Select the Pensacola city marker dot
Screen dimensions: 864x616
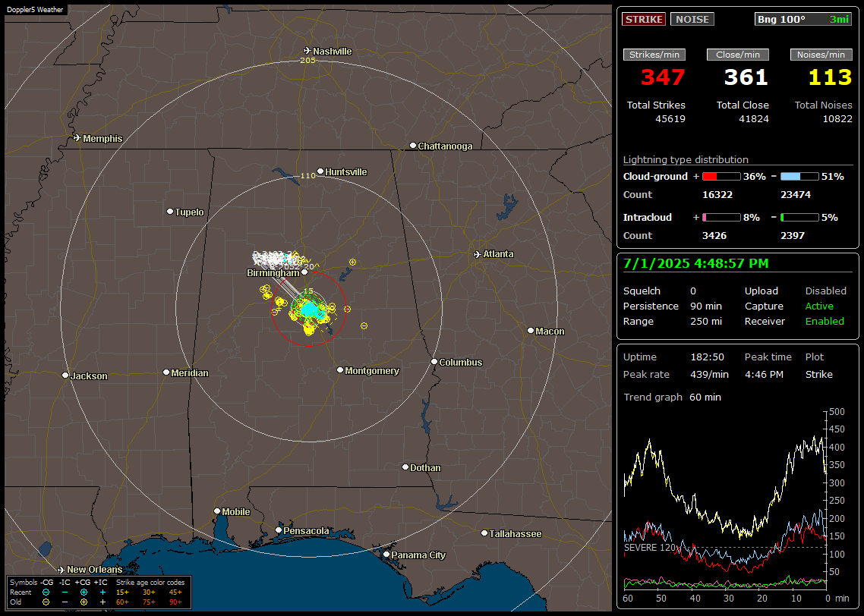click(279, 530)
